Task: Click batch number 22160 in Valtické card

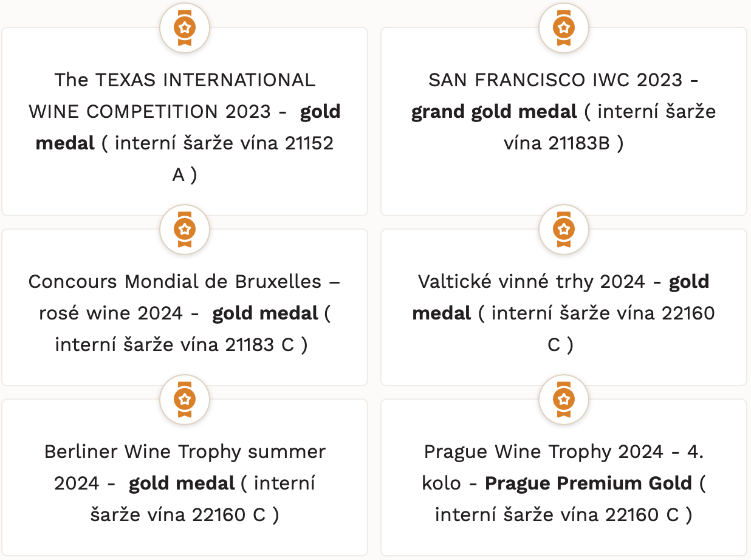Action: [x=687, y=313]
